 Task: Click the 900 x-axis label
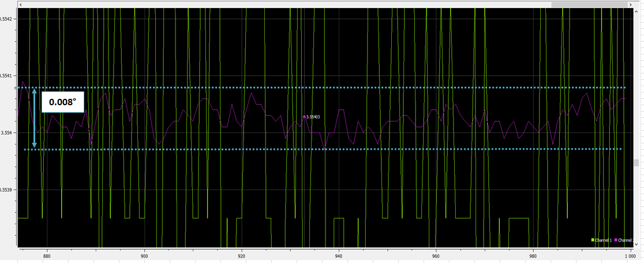(144, 255)
